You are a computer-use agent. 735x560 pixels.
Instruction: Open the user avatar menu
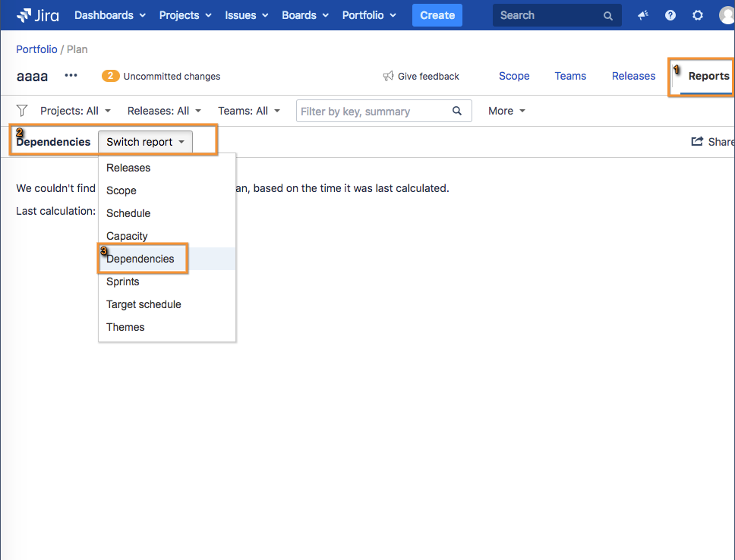coord(727,15)
